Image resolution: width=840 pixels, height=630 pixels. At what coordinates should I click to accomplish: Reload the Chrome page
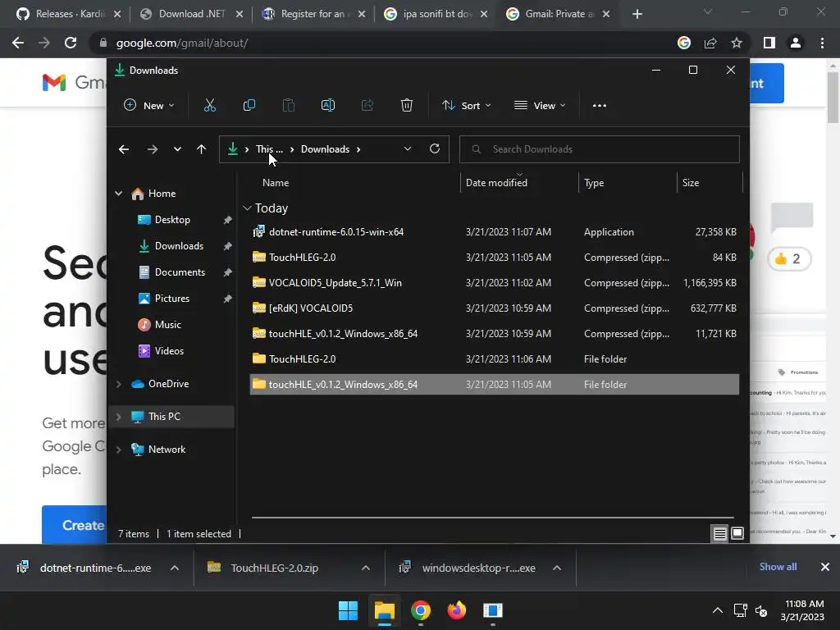[71, 43]
